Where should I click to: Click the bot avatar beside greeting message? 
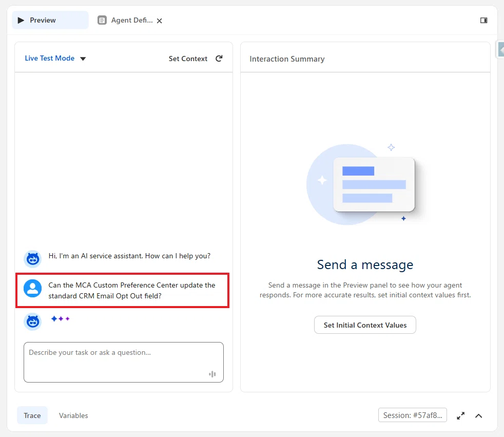[32, 259]
